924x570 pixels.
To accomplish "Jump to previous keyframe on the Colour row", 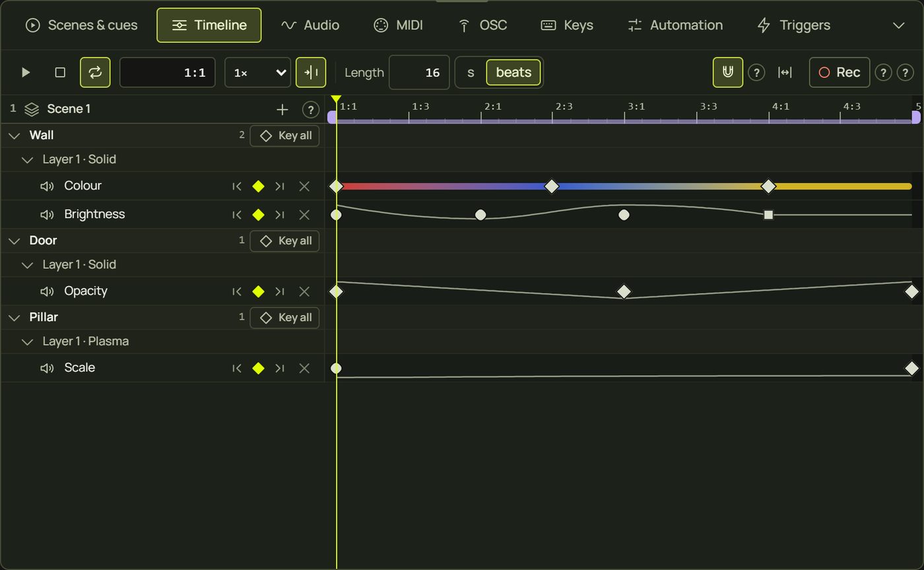I will click(x=237, y=186).
